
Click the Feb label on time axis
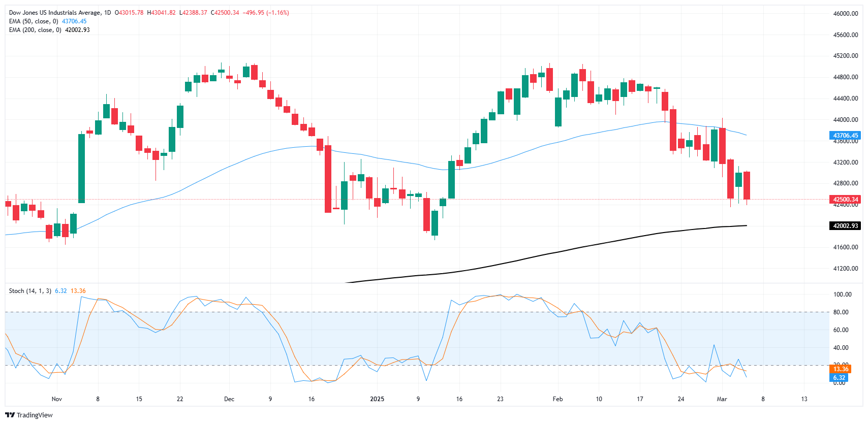coord(557,399)
